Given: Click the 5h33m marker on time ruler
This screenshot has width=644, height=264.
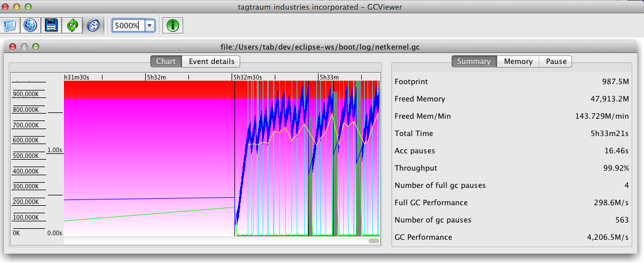Looking at the screenshot, I should pos(329,77).
